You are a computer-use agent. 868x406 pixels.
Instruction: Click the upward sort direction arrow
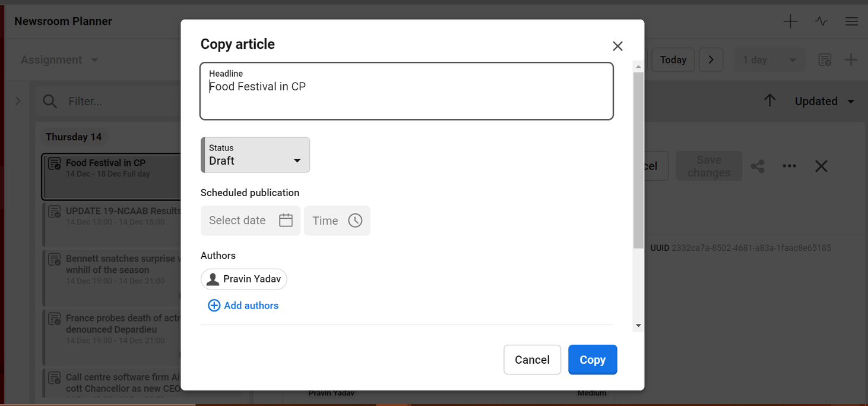(769, 101)
